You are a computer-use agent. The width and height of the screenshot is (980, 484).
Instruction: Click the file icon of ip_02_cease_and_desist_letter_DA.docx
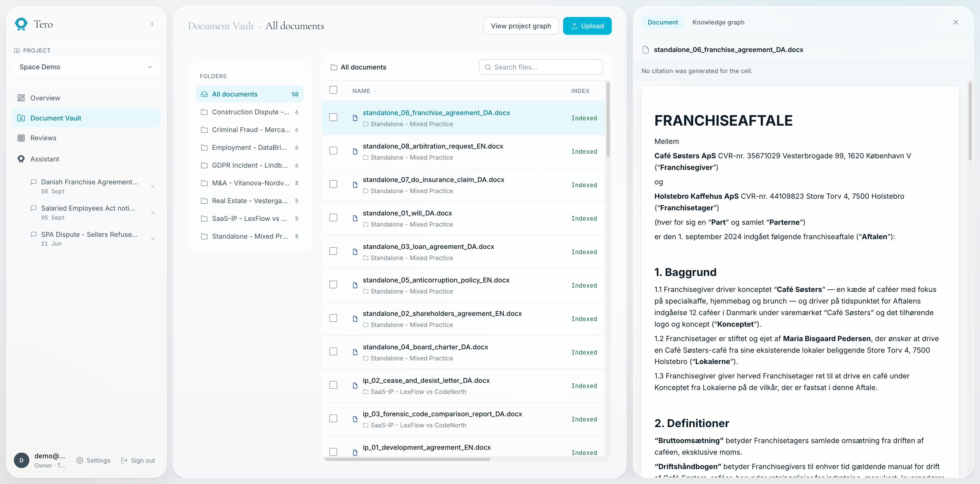(x=355, y=386)
